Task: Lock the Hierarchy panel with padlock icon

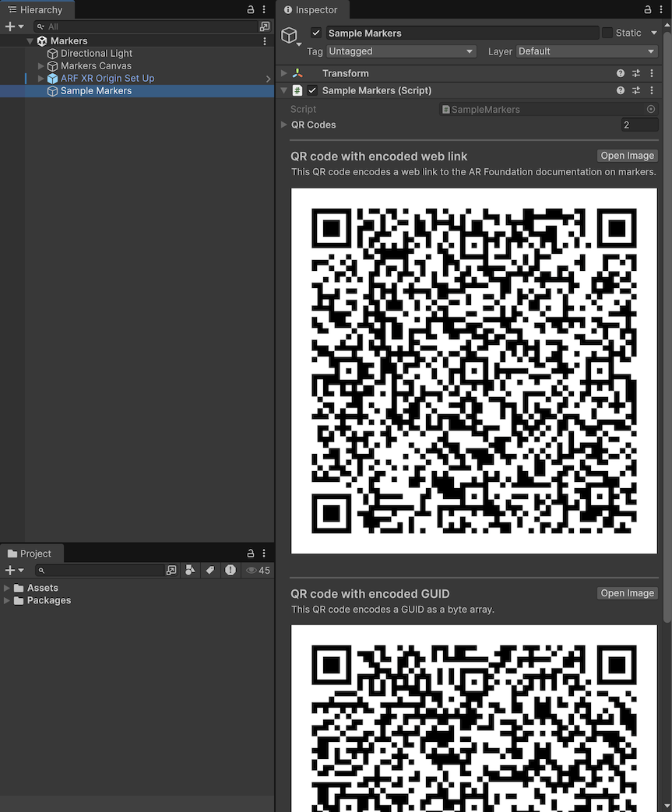Action: click(x=251, y=10)
